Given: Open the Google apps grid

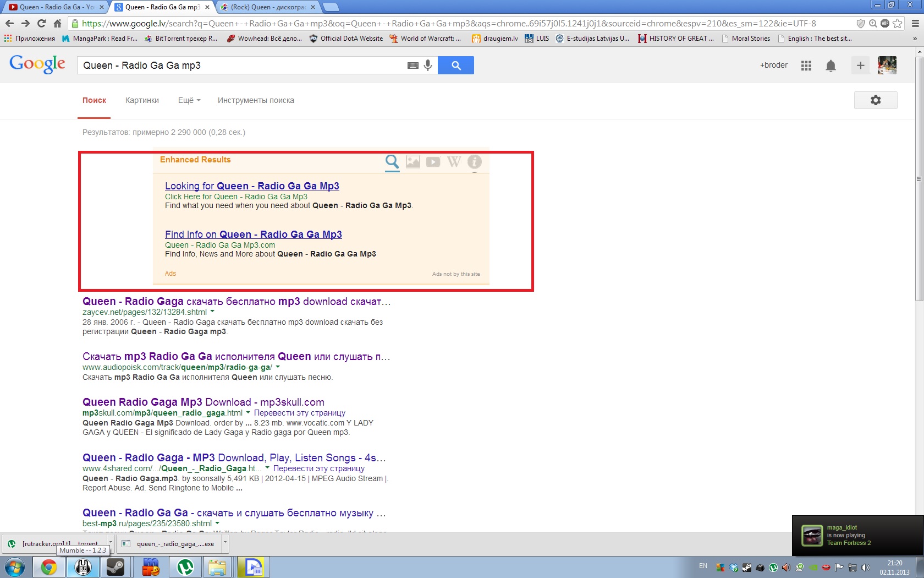Looking at the screenshot, I should point(806,66).
